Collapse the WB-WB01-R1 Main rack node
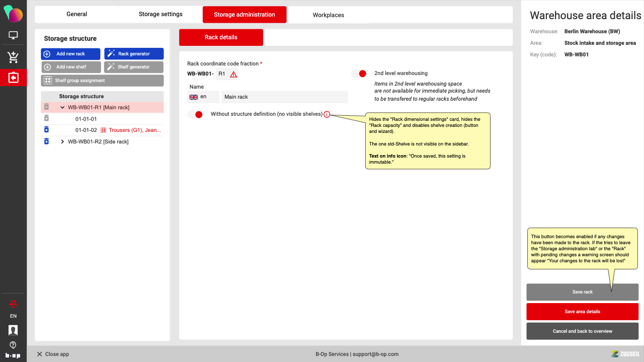Screen dimensions: 644x362 (62, 107)
